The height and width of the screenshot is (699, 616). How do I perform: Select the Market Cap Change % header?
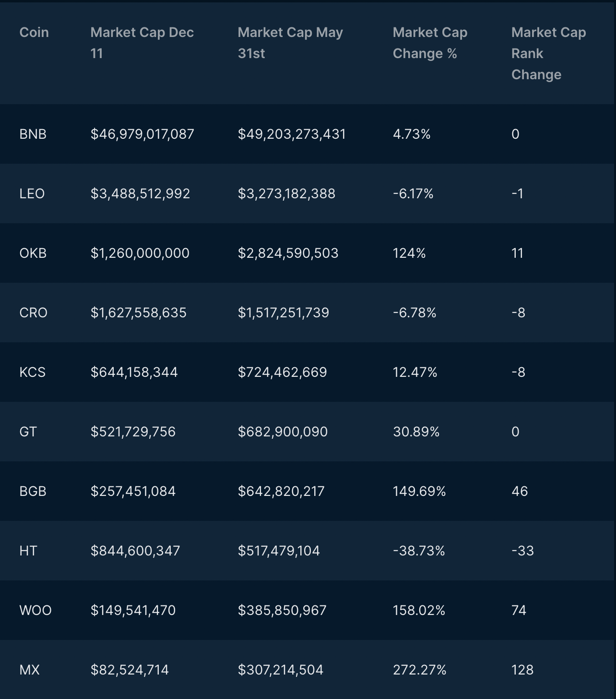430,43
